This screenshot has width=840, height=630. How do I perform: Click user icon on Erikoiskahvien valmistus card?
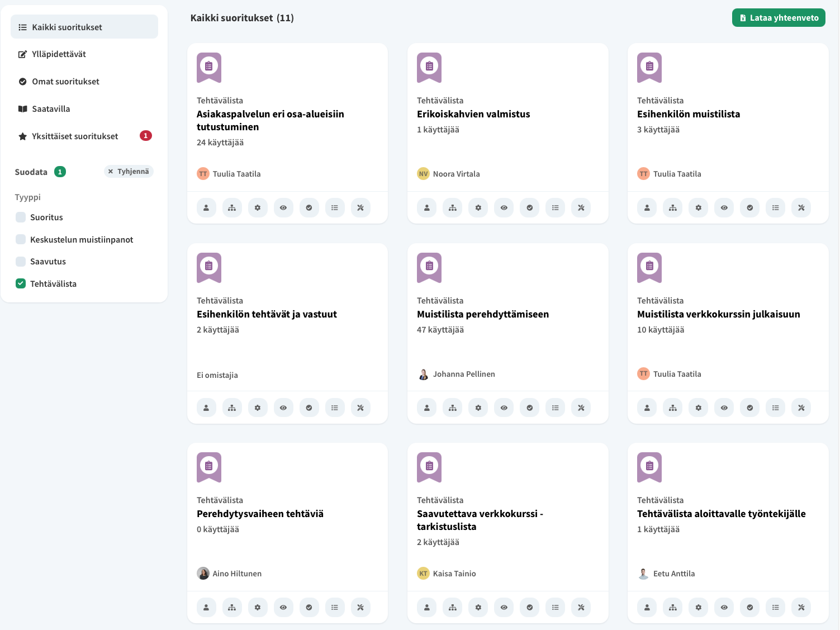pos(426,208)
